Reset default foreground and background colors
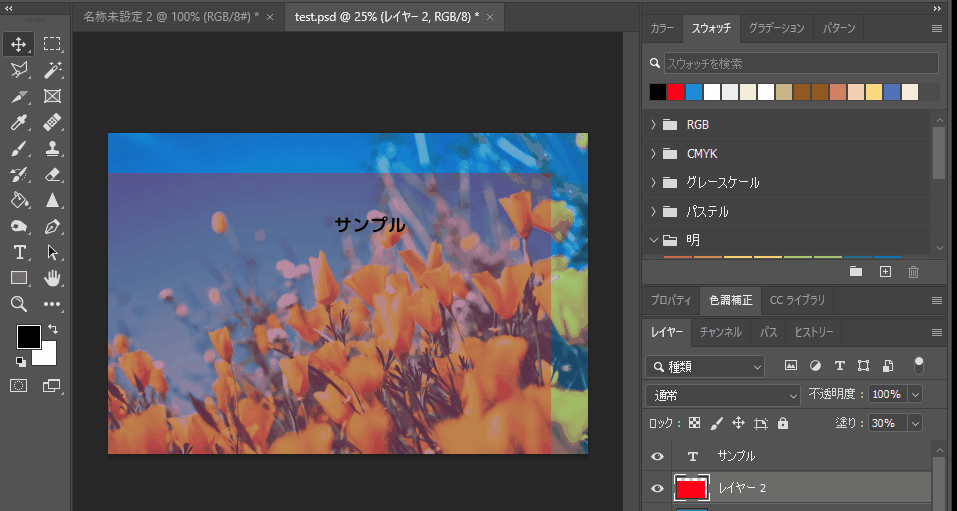 (21, 362)
